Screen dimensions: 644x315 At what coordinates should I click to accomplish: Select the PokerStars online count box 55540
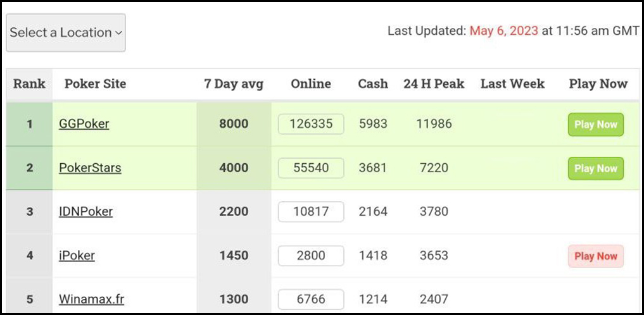pos(311,168)
